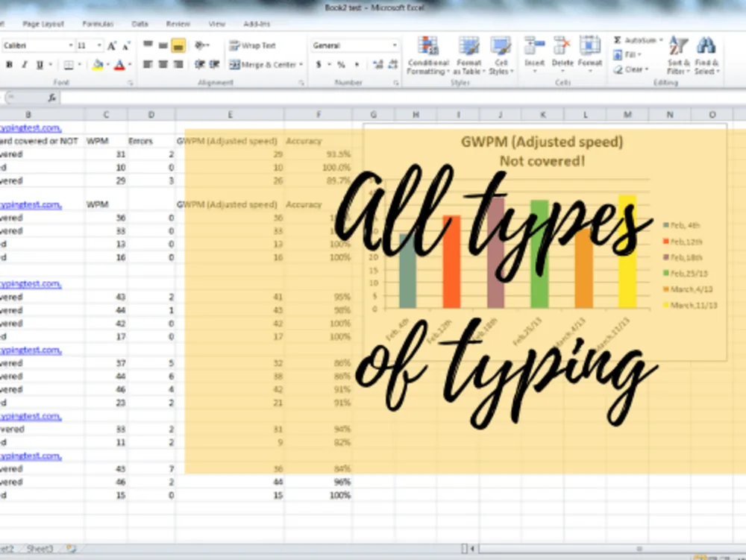Align text left
The image size is (746, 560).
tap(148, 64)
